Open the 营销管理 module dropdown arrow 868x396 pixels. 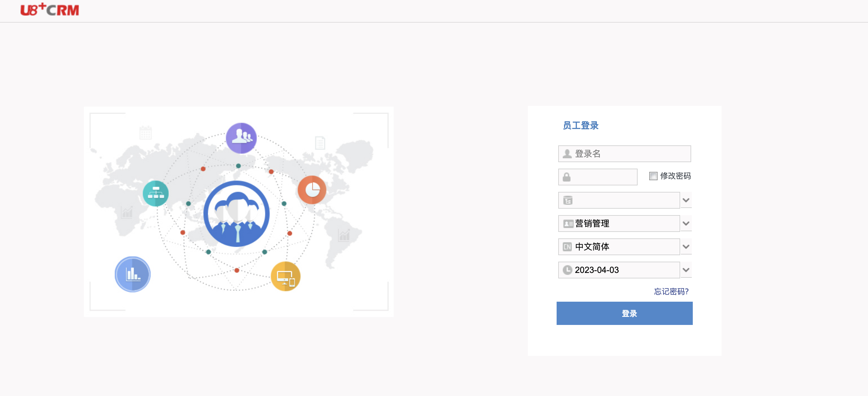(686, 224)
